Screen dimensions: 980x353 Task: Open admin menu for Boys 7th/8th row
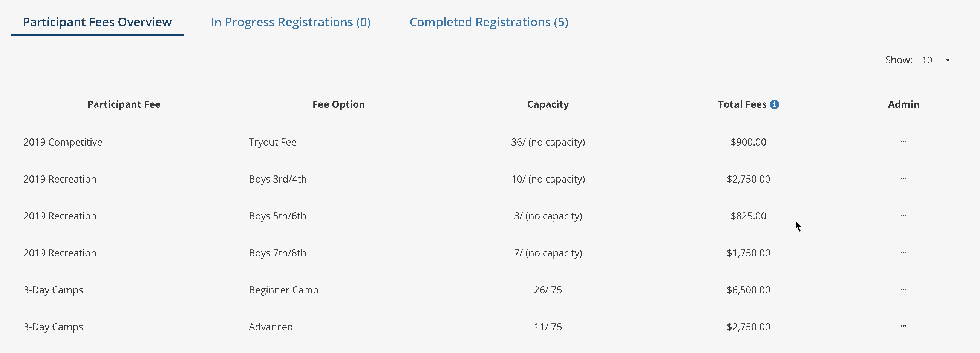point(904,252)
